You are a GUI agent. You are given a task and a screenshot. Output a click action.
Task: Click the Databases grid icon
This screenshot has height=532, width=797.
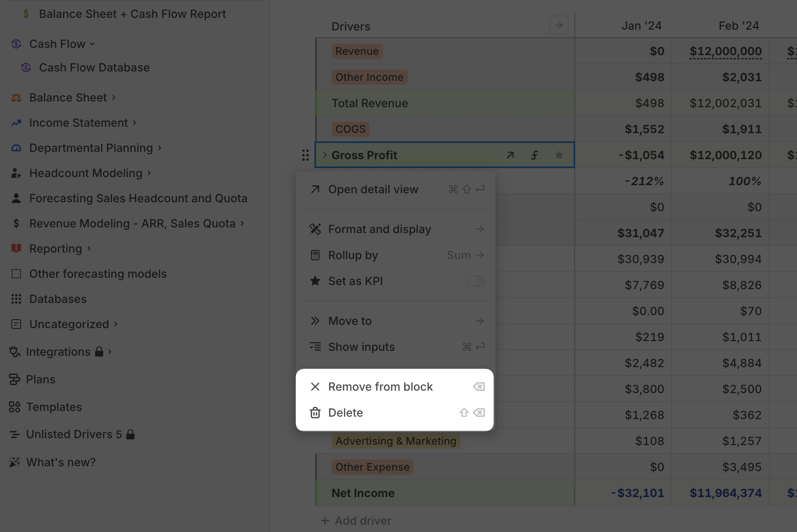point(15,299)
